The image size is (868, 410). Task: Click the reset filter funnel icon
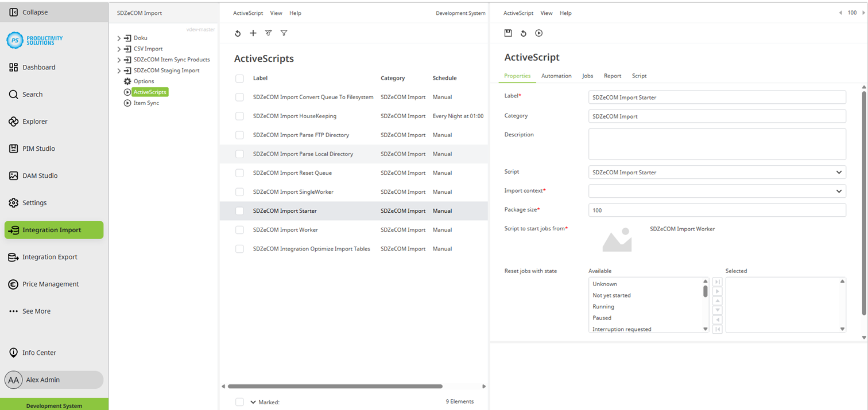[268, 33]
